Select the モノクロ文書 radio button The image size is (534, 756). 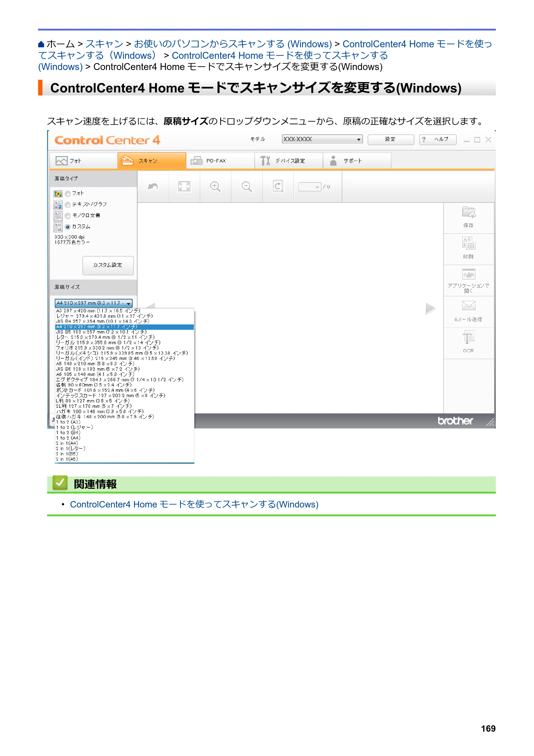[x=68, y=216]
